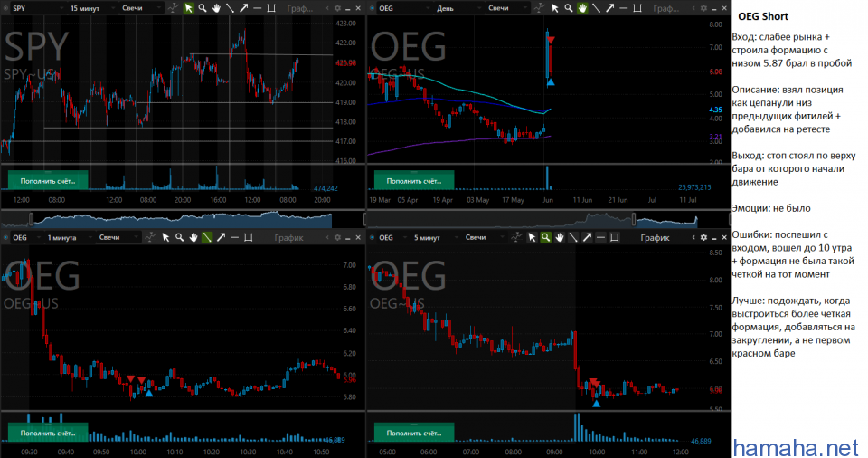Viewport: 868px width, 458px height.
Task: Select the magnifier tool in OEG 5-minute chart
Action: tap(545, 237)
